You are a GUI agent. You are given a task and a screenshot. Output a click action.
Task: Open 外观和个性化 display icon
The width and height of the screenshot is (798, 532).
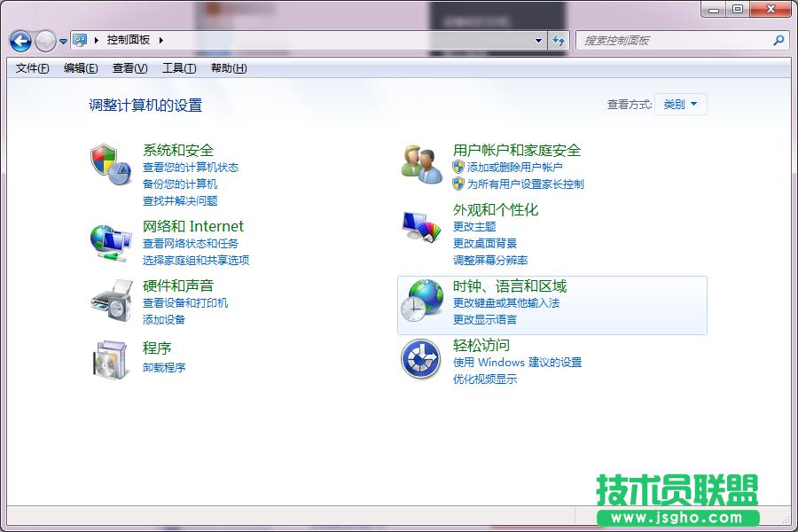coord(420,225)
